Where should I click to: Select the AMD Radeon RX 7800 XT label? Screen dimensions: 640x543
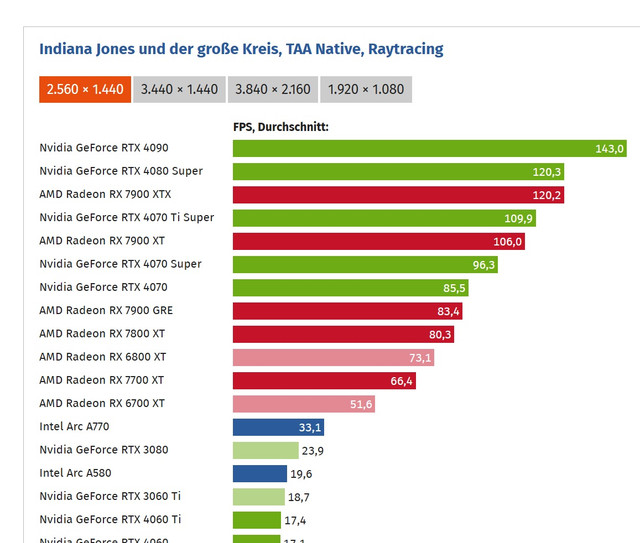click(102, 334)
